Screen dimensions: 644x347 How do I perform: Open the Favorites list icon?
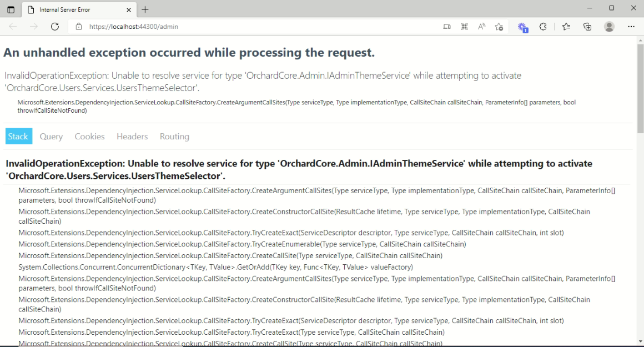(566, 27)
